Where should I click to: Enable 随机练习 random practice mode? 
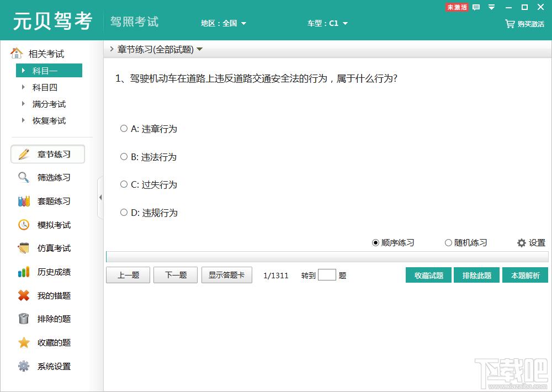(x=448, y=243)
